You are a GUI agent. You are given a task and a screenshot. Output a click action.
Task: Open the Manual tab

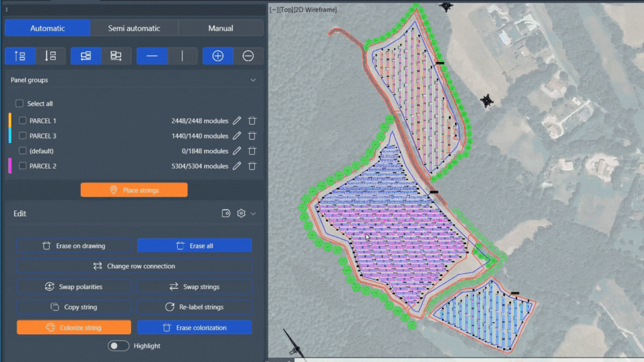[221, 28]
